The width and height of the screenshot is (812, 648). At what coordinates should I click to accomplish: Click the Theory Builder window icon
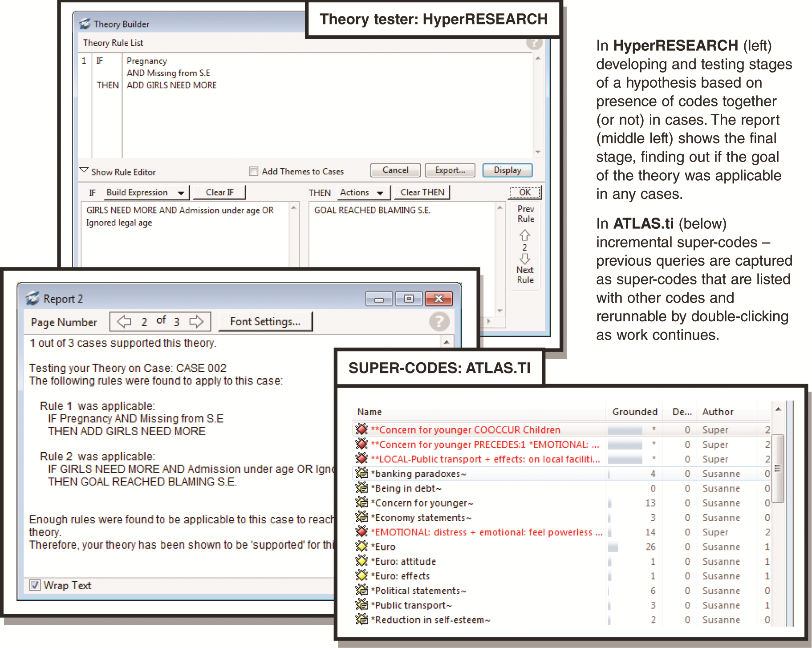click(85, 24)
